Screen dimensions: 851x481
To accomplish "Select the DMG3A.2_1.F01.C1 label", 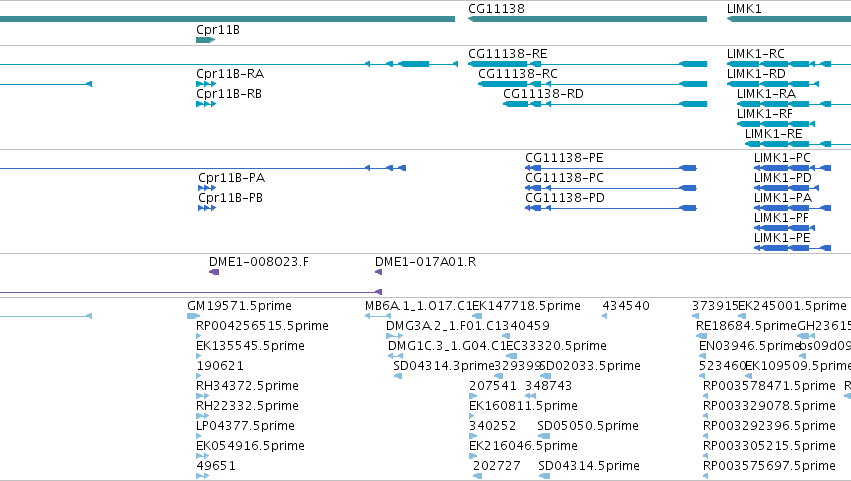I will tap(443, 326).
